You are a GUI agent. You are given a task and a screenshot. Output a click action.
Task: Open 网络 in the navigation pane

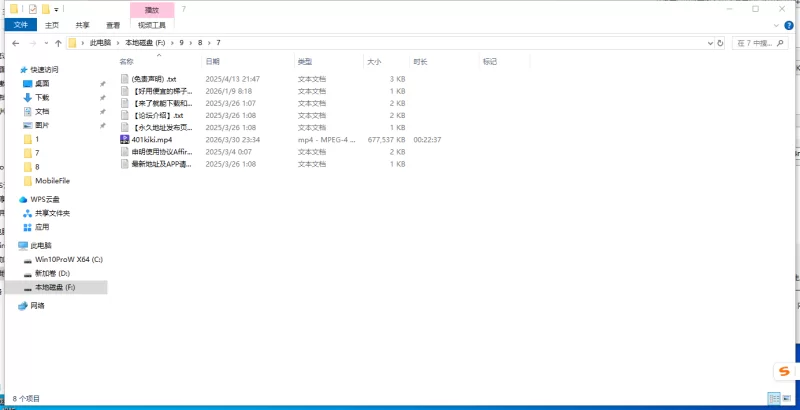(37, 306)
